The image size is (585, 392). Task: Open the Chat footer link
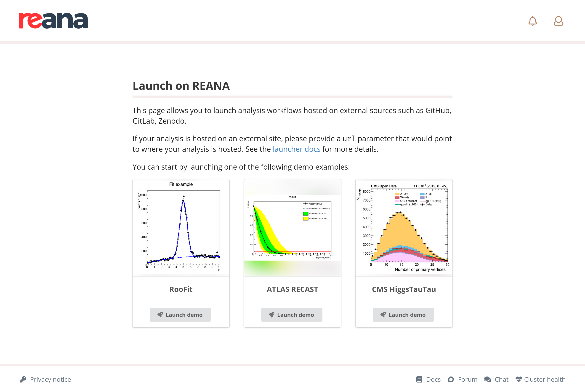(502, 379)
